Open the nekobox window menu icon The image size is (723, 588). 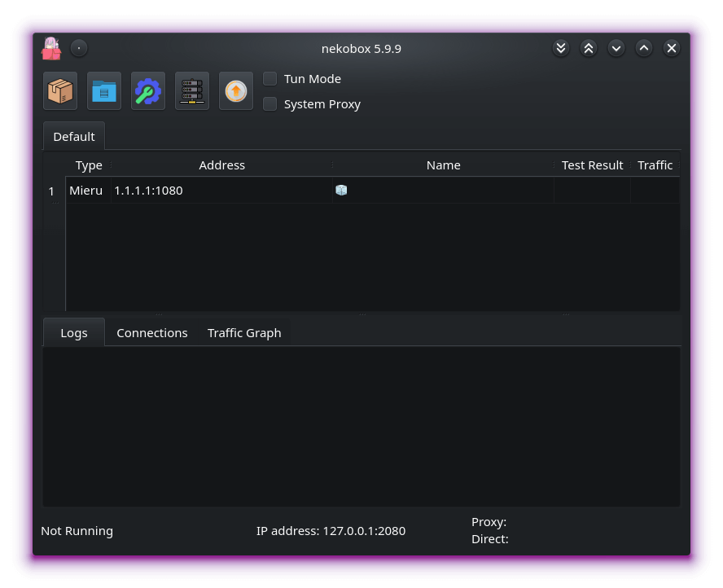tap(51, 49)
